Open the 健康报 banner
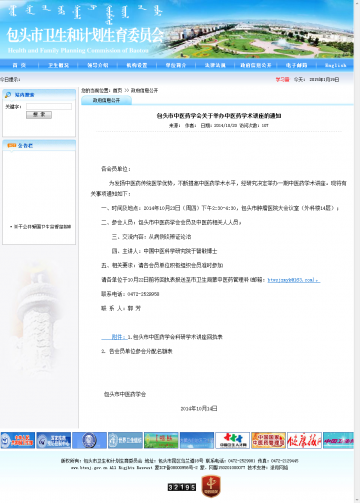Image resolution: width=360 pixels, height=503 pixels. point(304,440)
